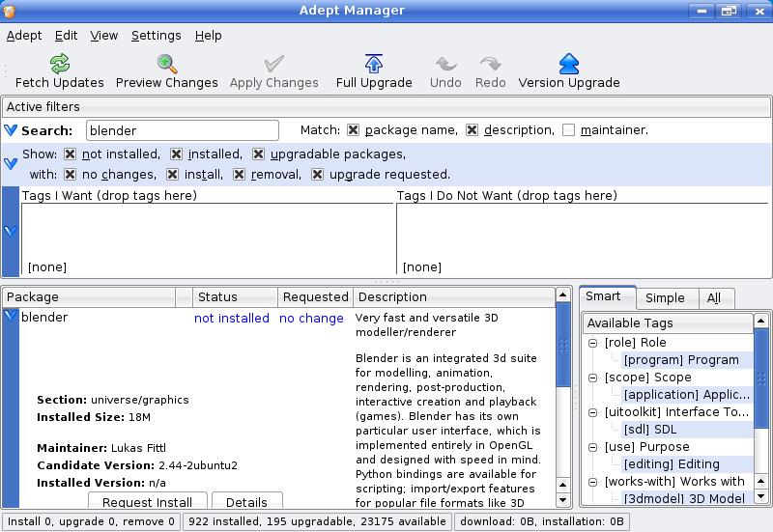Click the Fetch Updates toolbar icon
773x532 pixels.
click(60, 64)
